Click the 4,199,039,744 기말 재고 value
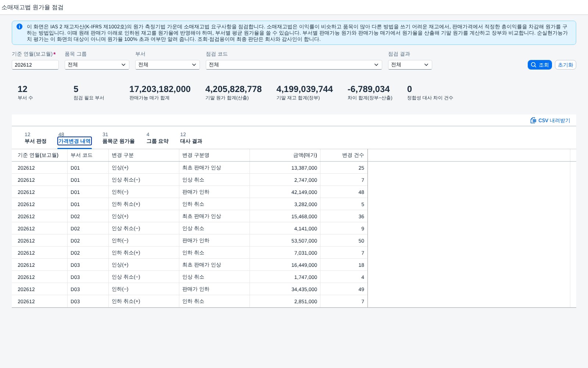Screen dimensions: 588x368 [305, 89]
